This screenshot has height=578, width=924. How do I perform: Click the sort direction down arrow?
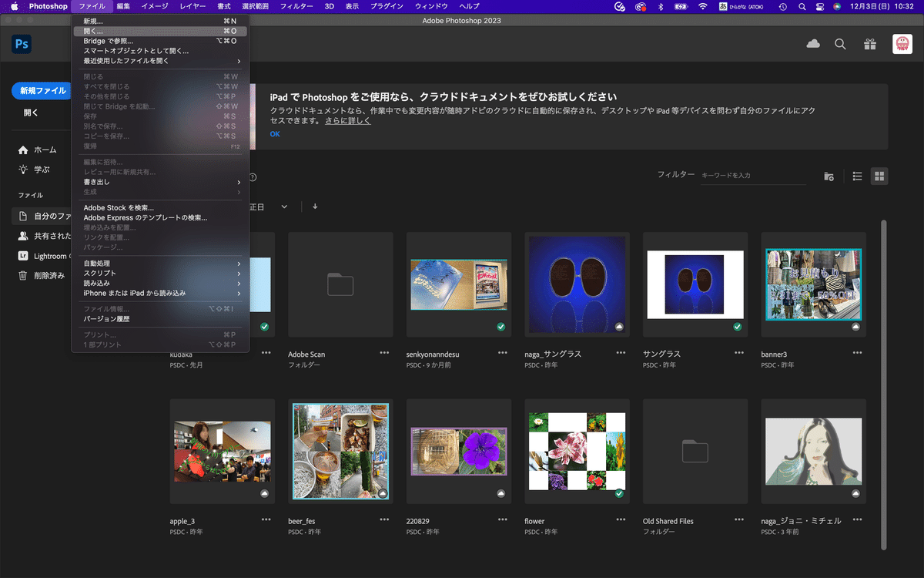click(315, 207)
